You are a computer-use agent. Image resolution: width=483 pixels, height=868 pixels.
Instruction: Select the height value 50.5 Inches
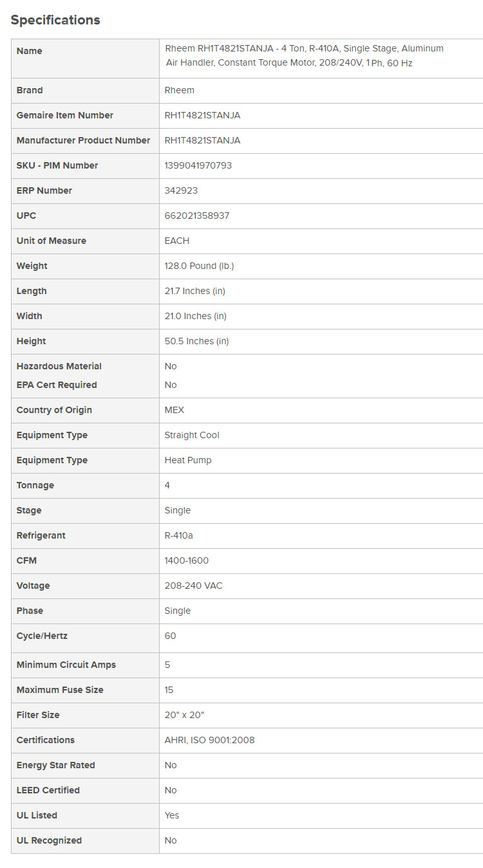point(196,341)
